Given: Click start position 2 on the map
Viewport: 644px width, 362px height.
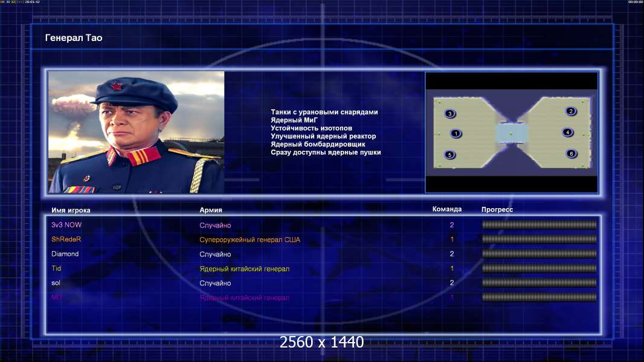Looking at the screenshot, I should [x=570, y=111].
